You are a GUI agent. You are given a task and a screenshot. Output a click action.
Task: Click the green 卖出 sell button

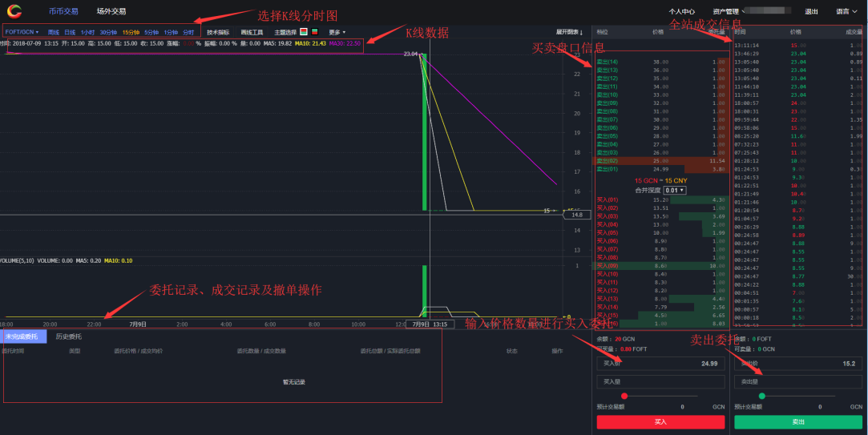(x=798, y=421)
